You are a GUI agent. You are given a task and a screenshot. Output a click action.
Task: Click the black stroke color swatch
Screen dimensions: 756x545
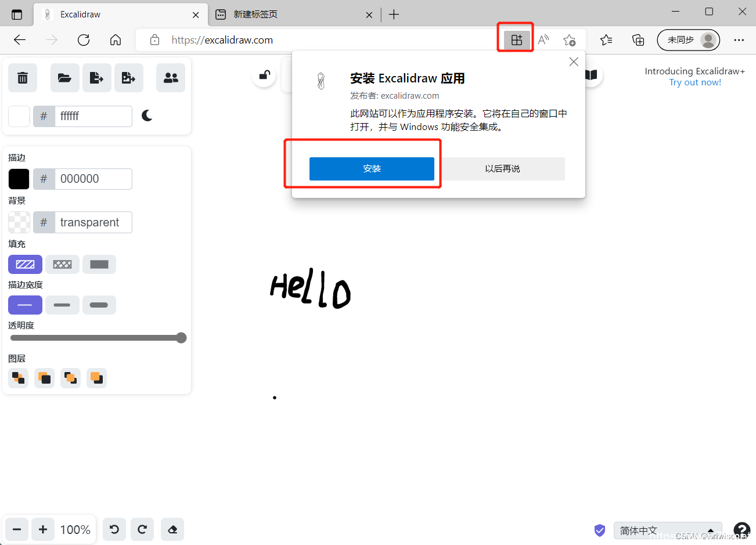[19, 179]
